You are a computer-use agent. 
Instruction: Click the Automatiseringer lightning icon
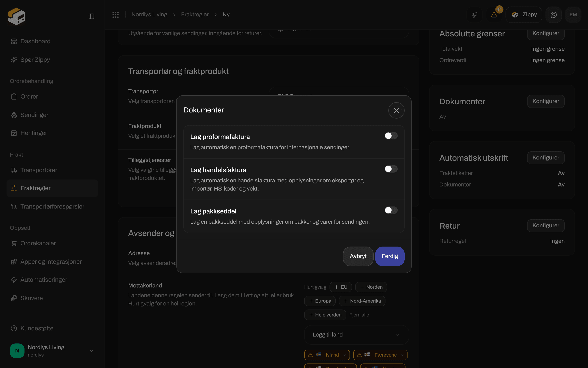[x=14, y=280]
